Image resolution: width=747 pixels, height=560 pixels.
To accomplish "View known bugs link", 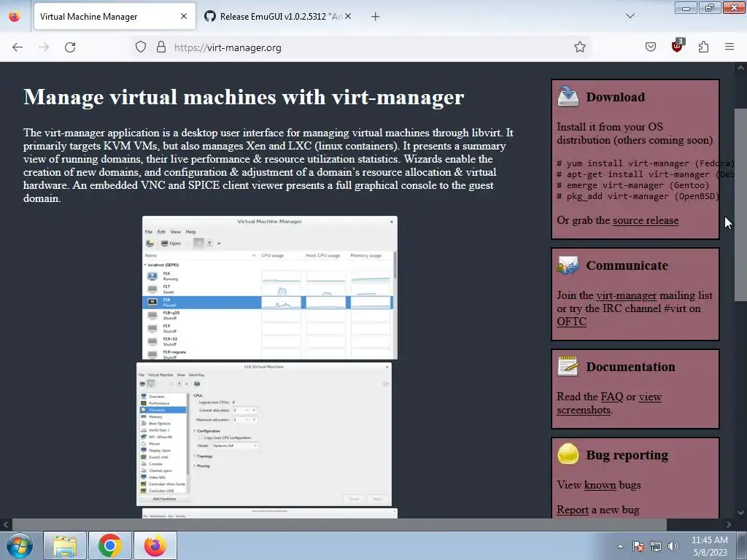I will pyautogui.click(x=600, y=485).
